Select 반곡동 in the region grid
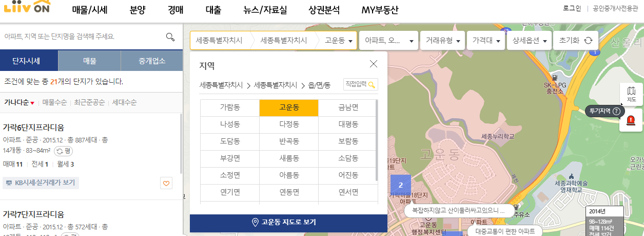 [x=289, y=141]
